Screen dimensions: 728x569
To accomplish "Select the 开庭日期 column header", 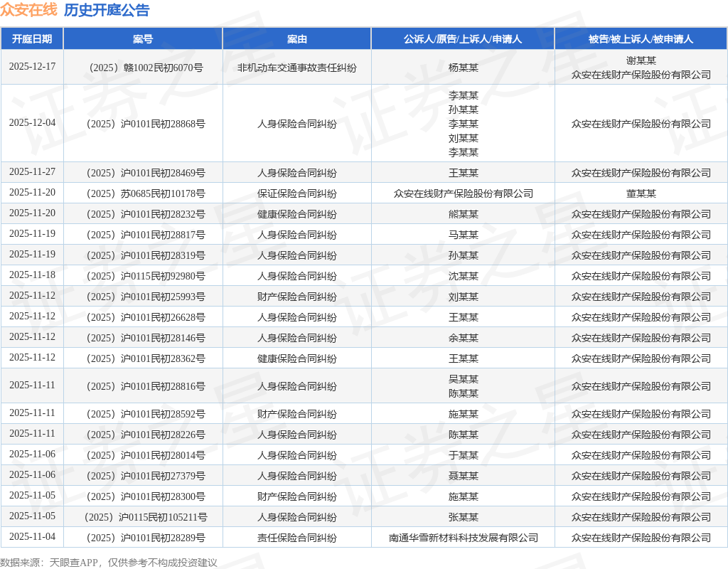I will (x=32, y=39).
